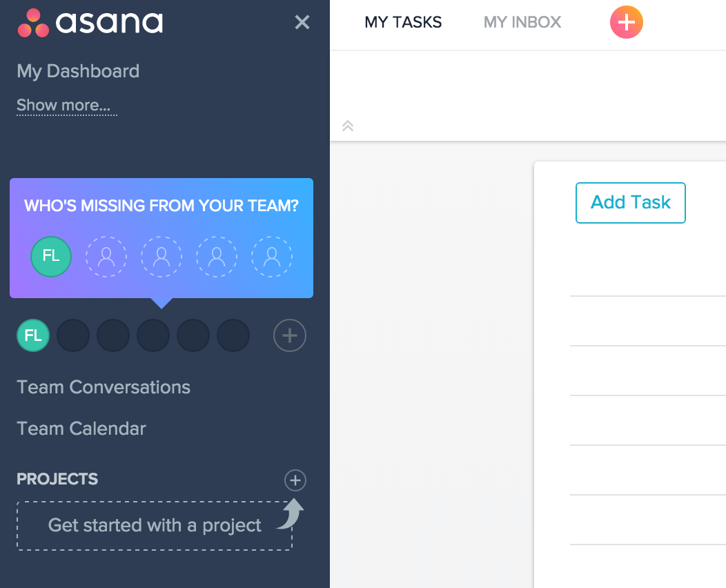Open the My Inbox tab

(x=522, y=23)
